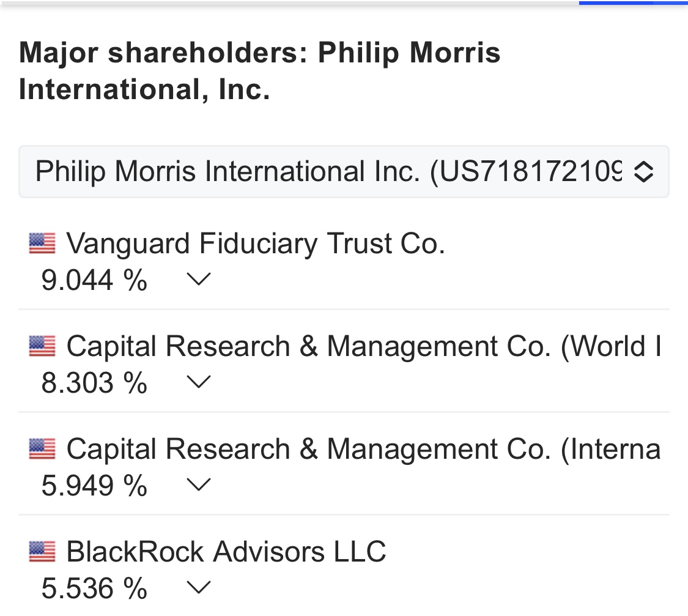The width and height of the screenshot is (688, 616).
Task: Select Capital Research & Management Co. (Interna...) entry
Action: 363,449
